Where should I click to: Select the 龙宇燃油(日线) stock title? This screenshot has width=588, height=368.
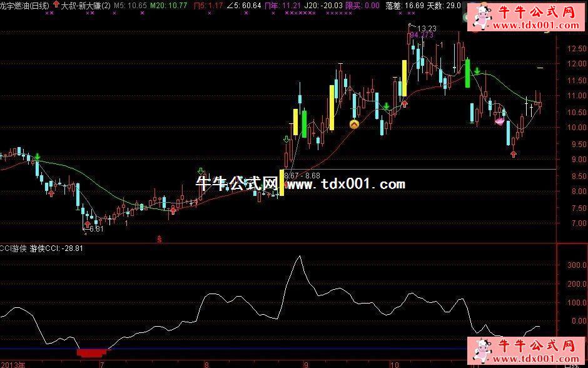25,5
